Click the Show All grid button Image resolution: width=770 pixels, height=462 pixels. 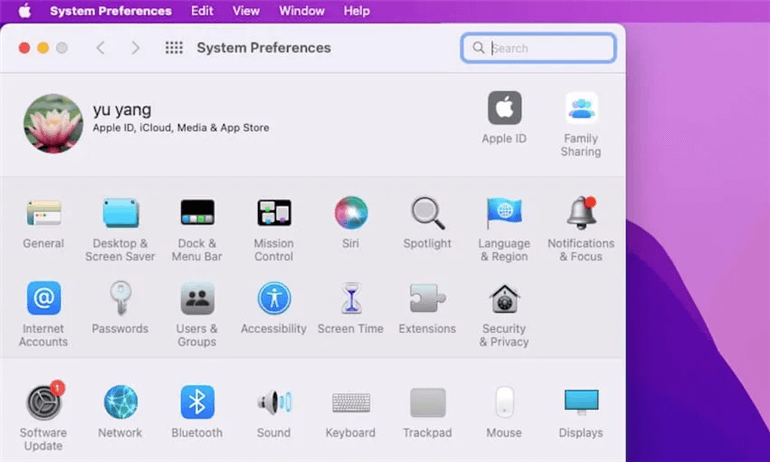[x=174, y=48]
